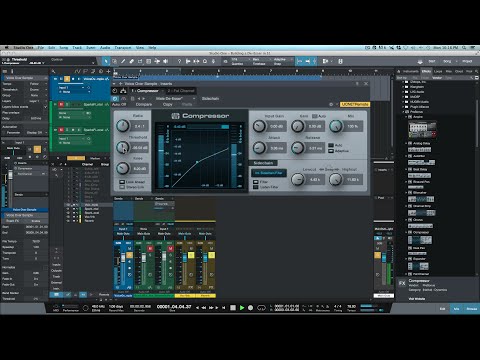Toggle Layers follow events checkbox in inspector
The height and width of the screenshot is (360, 480).
[x=46, y=107]
